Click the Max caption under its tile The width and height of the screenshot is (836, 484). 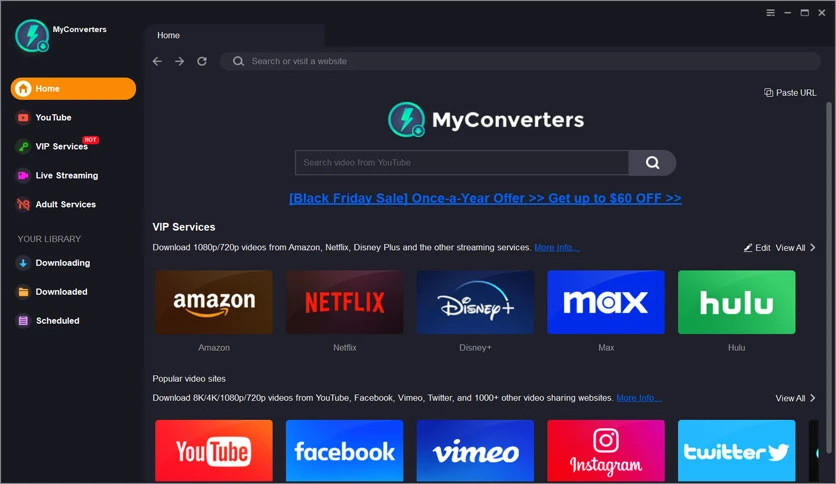point(606,348)
